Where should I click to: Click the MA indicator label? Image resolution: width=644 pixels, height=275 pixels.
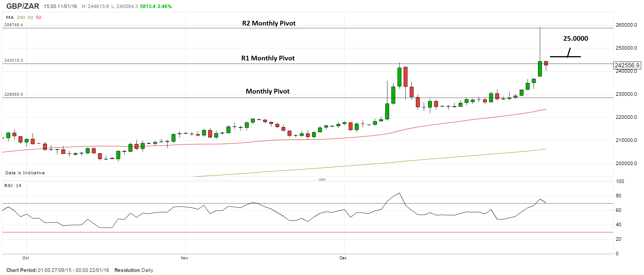[x=10, y=17]
